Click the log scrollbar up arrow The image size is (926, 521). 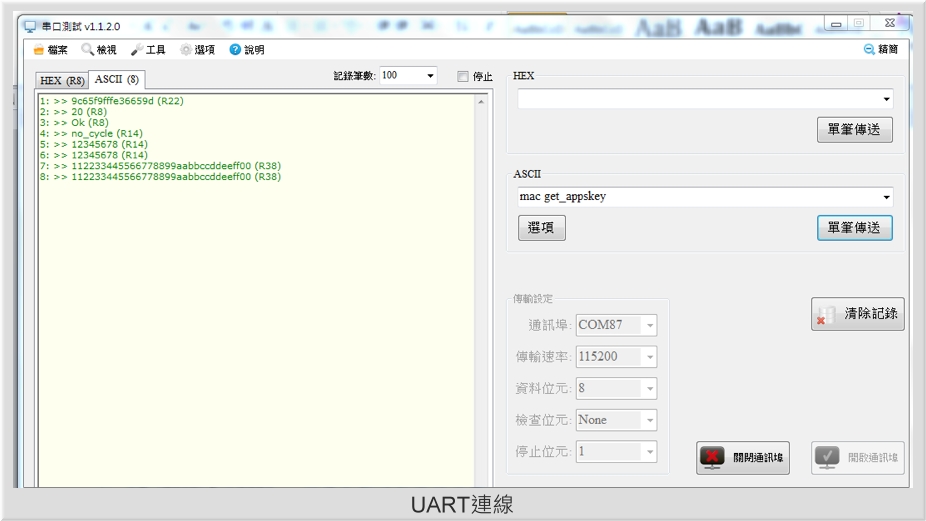tap(481, 102)
